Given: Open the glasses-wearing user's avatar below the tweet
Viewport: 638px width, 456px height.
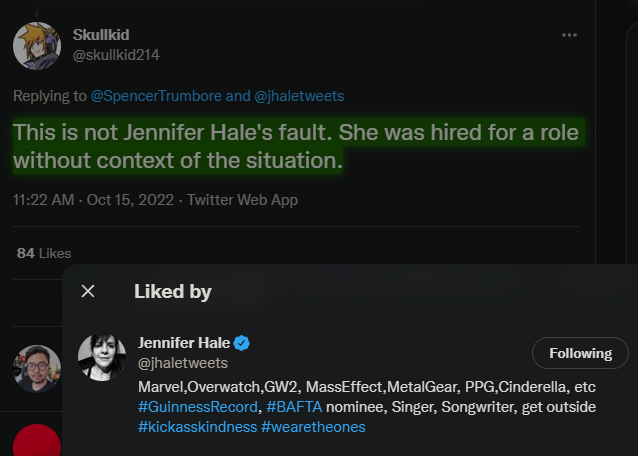Looking at the screenshot, I should point(37,369).
